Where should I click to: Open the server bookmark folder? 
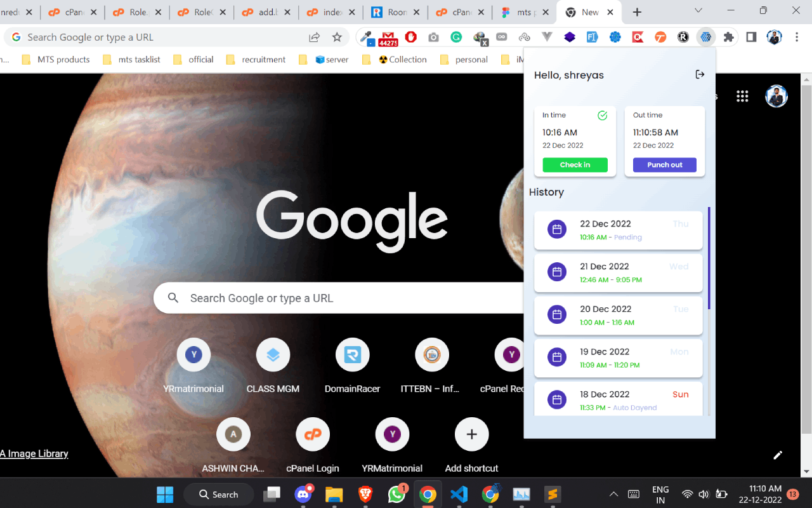tap(324, 60)
